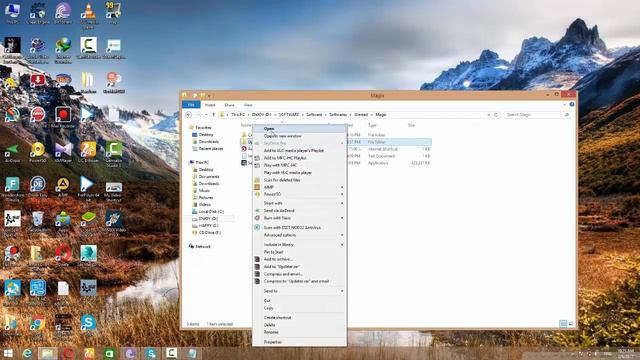Switch to details view button

pos(563,324)
